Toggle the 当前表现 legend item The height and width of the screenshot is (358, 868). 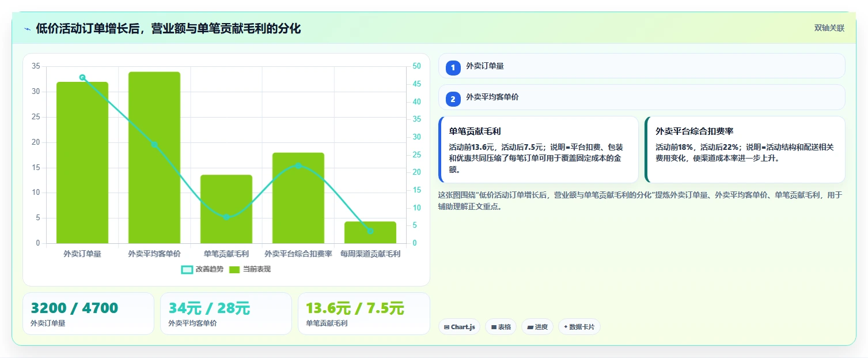pyautogui.click(x=250, y=269)
